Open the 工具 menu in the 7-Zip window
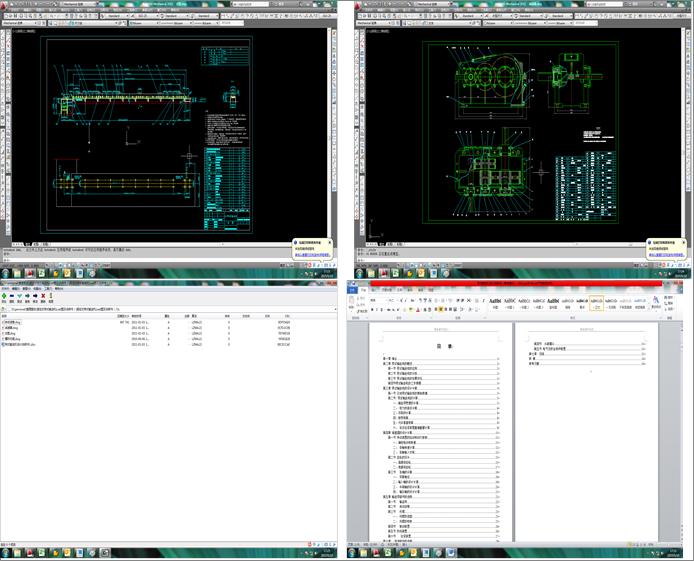The image size is (694, 561). tap(48, 288)
